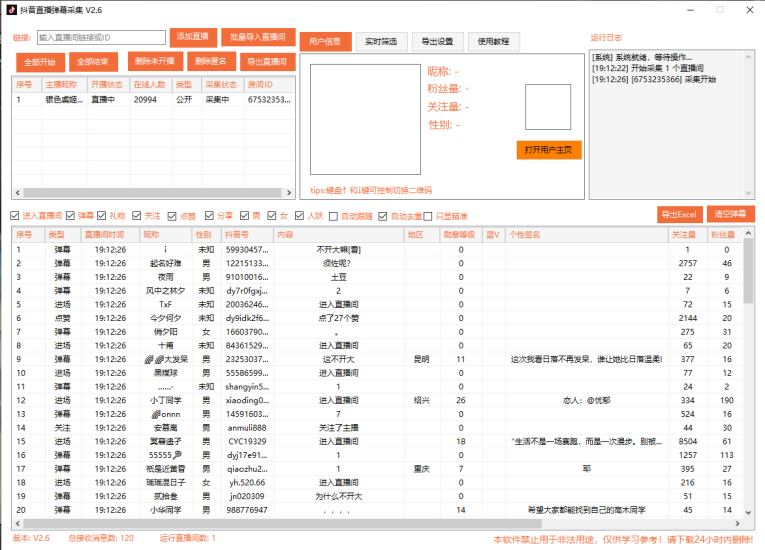Open the 使用教程 tab
This screenshot has height=550, width=765.
[x=494, y=41]
